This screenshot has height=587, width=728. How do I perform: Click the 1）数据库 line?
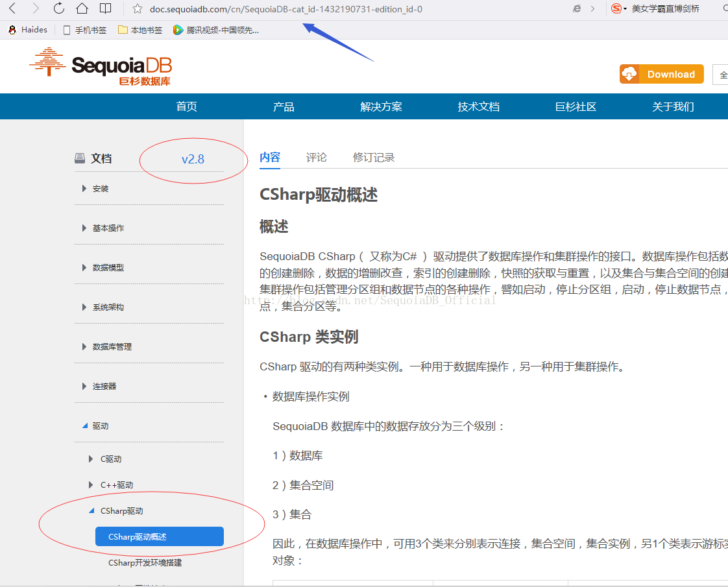pos(297,456)
